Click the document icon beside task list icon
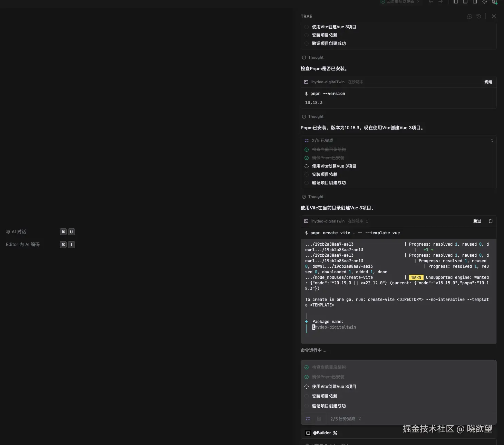This screenshot has height=445, width=504. pos(319,419)
